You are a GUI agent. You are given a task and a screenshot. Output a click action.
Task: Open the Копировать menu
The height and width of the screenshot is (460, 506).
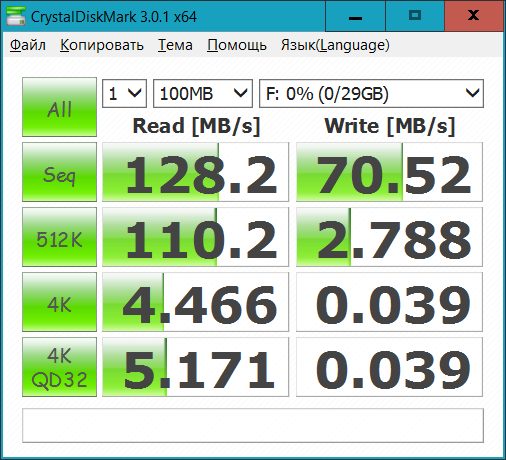click(102, 45)
